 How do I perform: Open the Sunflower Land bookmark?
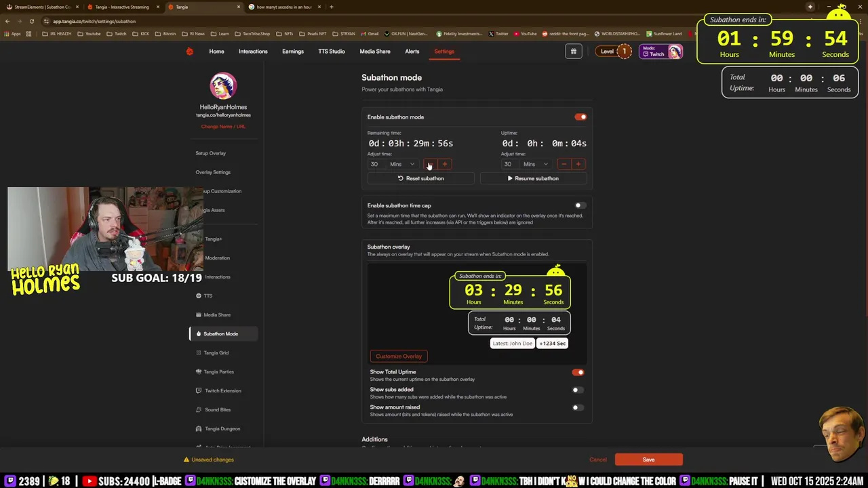pyautogui.click(x=664, y=34)
